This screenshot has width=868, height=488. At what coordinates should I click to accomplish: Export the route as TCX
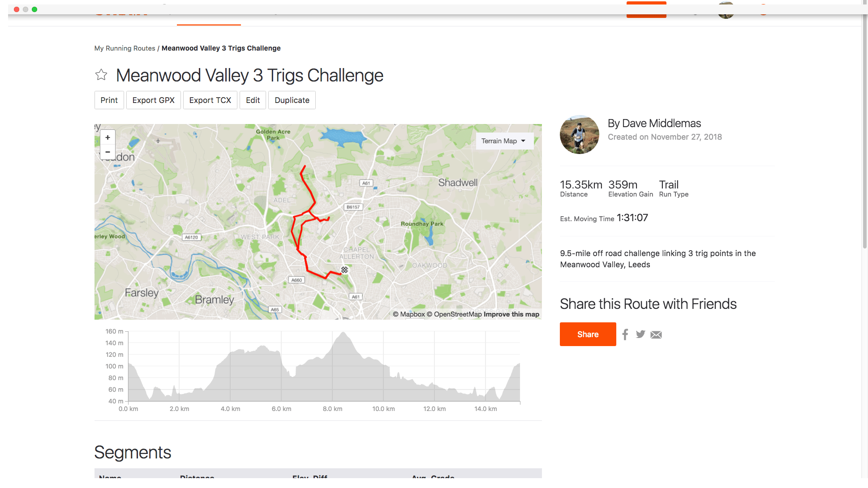pyautogui.click(x=210, y=100)
